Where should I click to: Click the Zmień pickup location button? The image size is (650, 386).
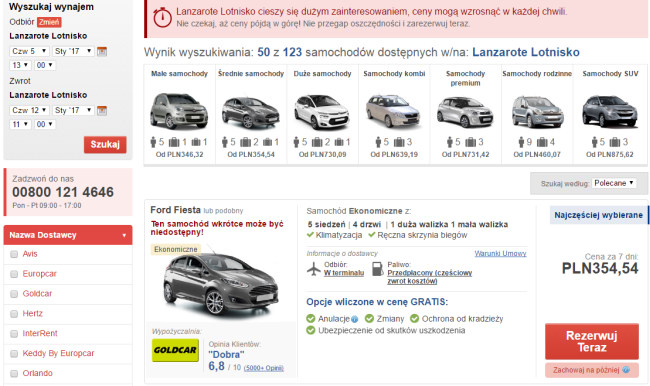[49, 22]
